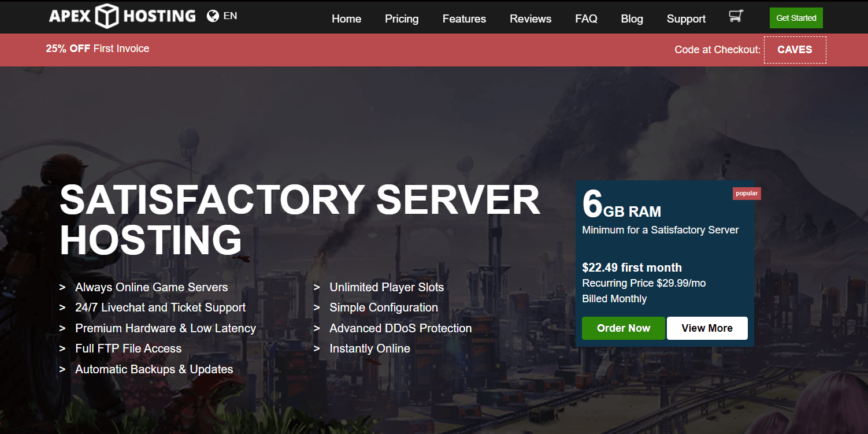
Task: Click '24/7 Livechat and Ticket Support' feature
Action: point(160,307)
